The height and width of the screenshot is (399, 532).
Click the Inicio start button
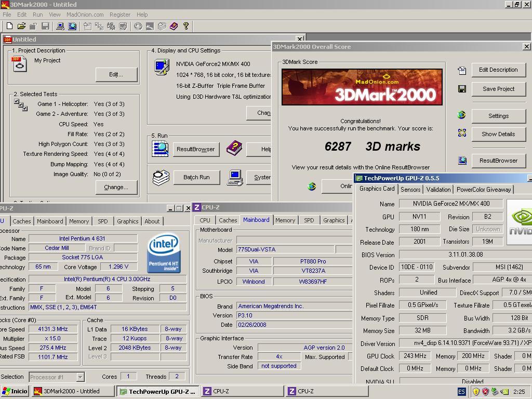click(x=15, y=392)
